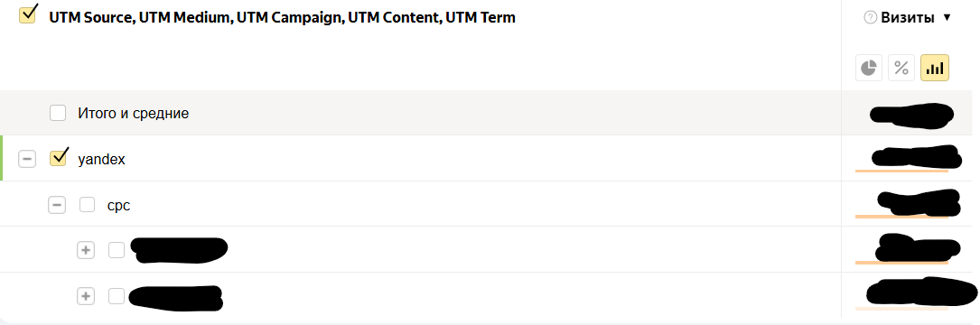Image resolution: width=980 pixels, height=325 pixels.
Task: Select the bar chart view icon
Action: point(935,68)
